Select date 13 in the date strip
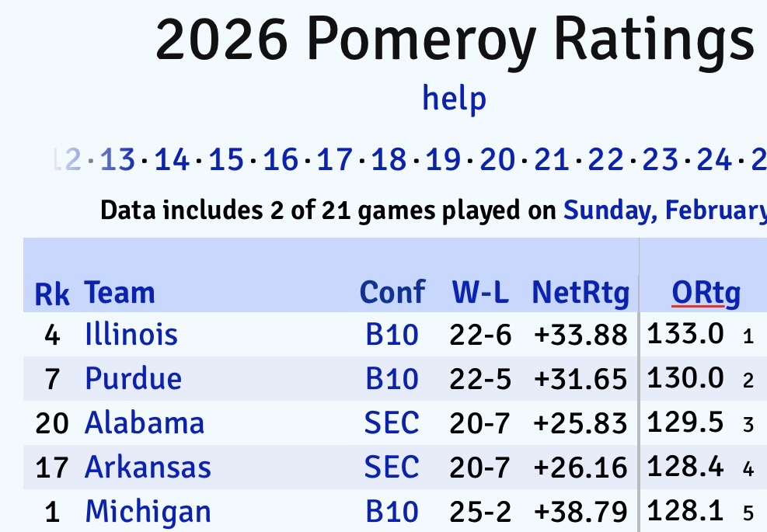 [118, 161]
